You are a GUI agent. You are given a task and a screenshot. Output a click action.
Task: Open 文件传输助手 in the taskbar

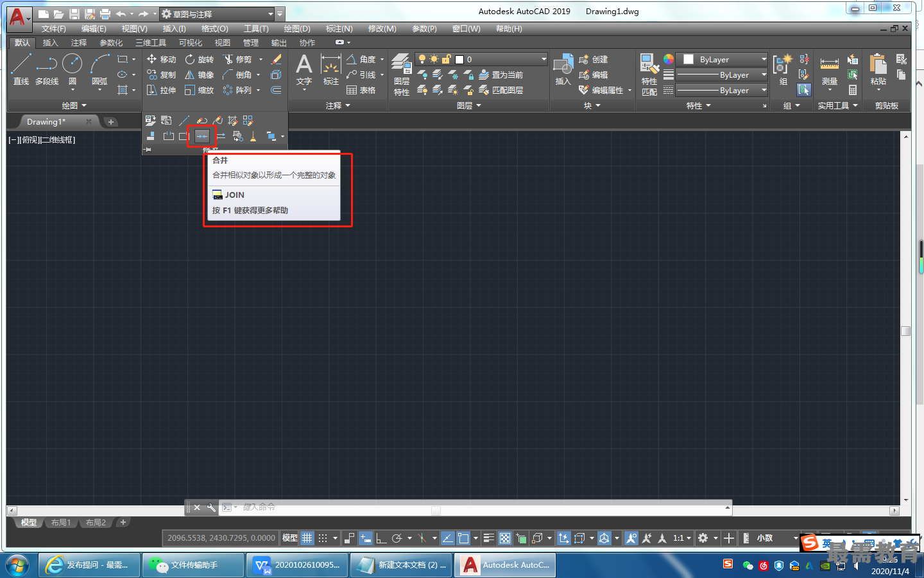tap(193, 565)
